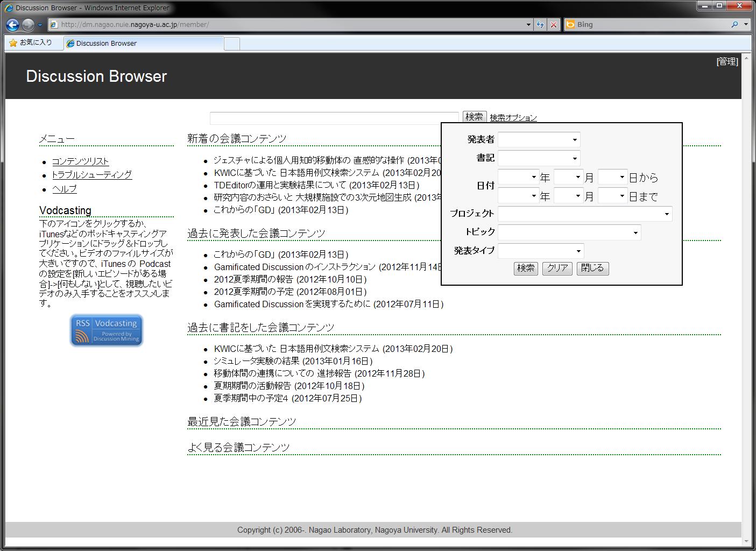Click the クリア button
Image resolution: width=756 pixels, height=551 pixels.
[557, 269]
